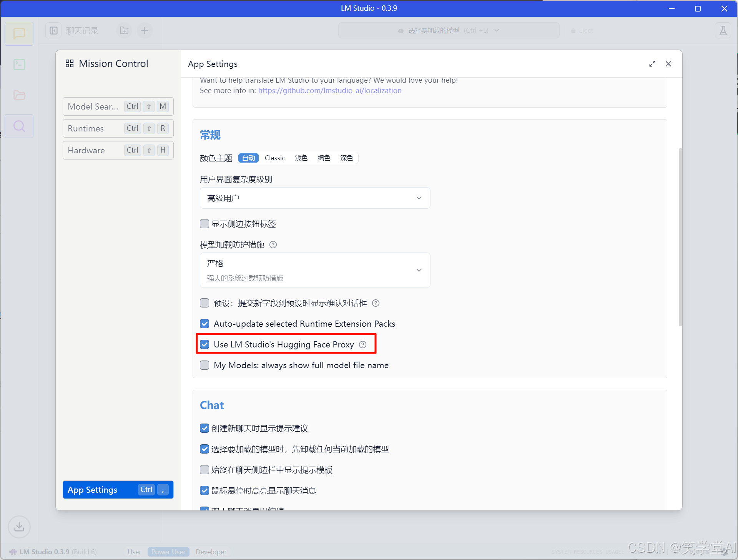Open the Downloads icon at bottom left
Screen dimensions: 738x560
coord(19,526)
